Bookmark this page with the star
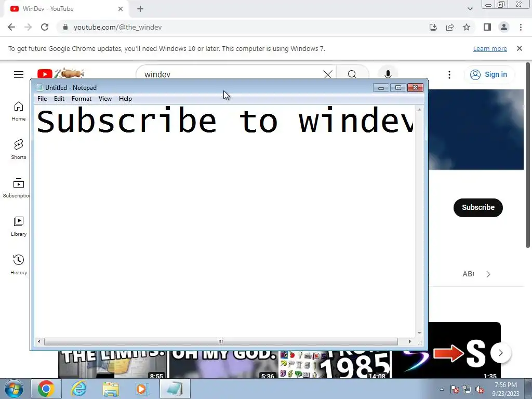 (x=467, y=27)
